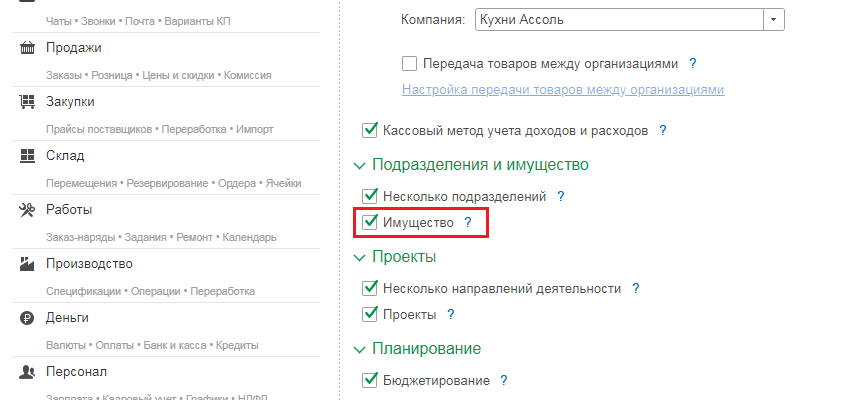
Task: Open help icon next to Имущество
Action: [467, 223]
